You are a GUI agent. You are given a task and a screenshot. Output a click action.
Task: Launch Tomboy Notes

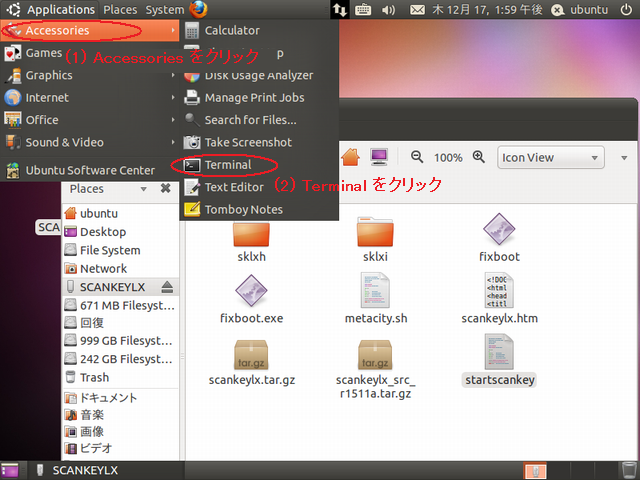(x=259, y=210)
